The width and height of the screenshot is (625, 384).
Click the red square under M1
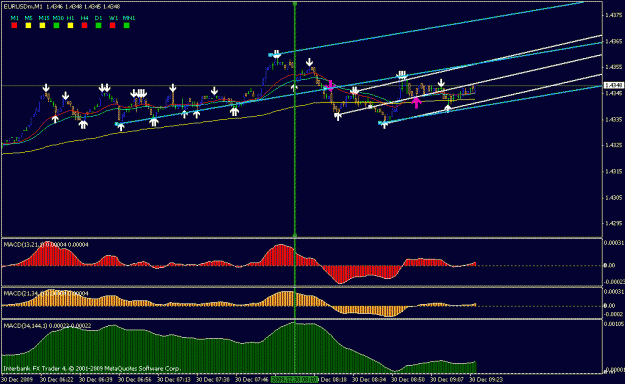click(14, 25)
